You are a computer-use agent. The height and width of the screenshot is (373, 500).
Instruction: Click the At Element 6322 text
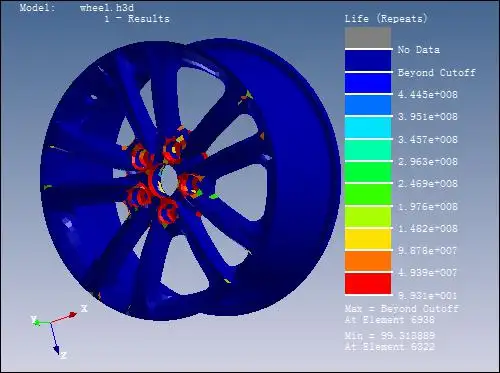coord(390,347)
